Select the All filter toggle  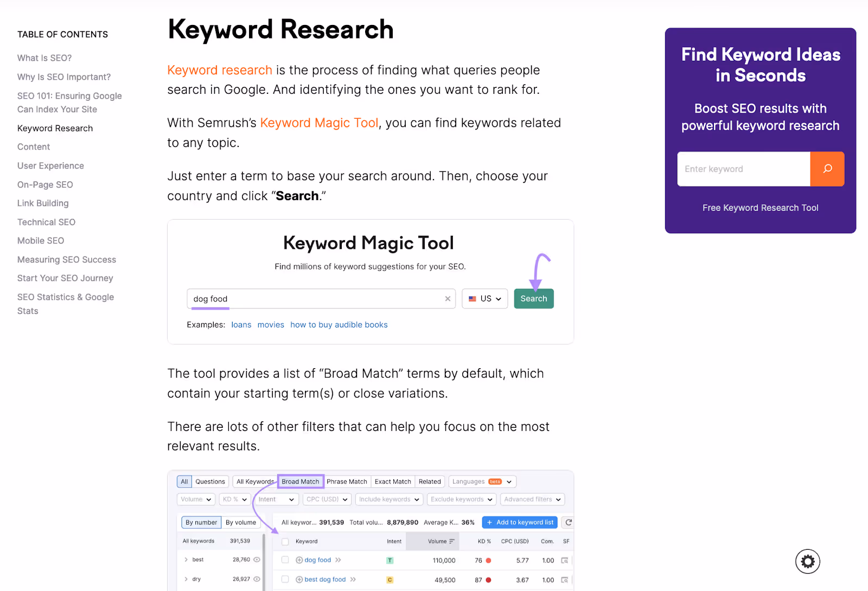tap(184, 481)
